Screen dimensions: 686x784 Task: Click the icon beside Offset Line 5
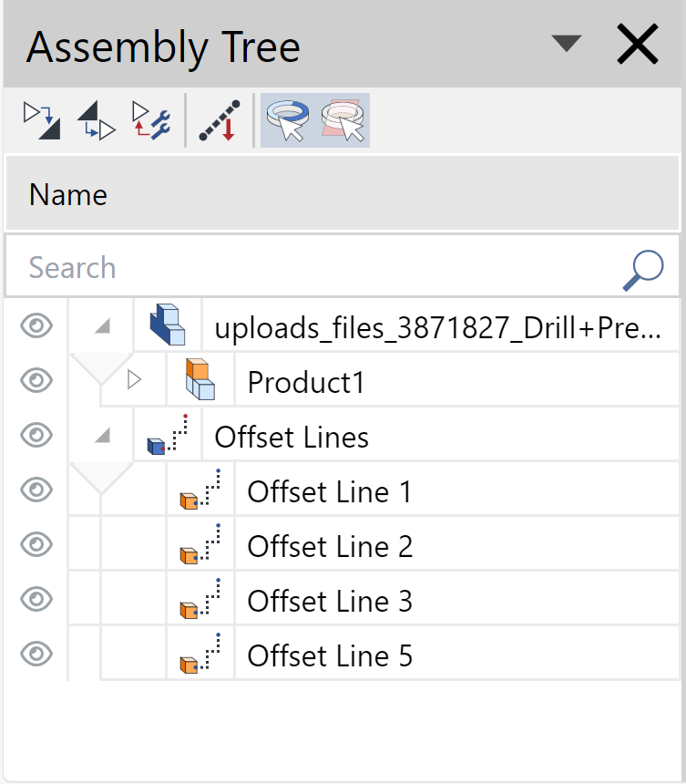(x=200, y=654)
